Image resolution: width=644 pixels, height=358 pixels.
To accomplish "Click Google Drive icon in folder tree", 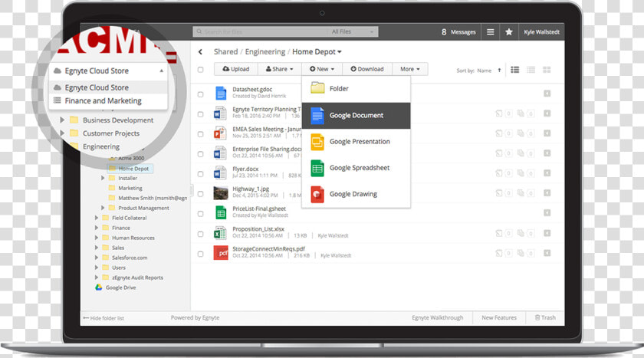I will [x=99, y=287].
